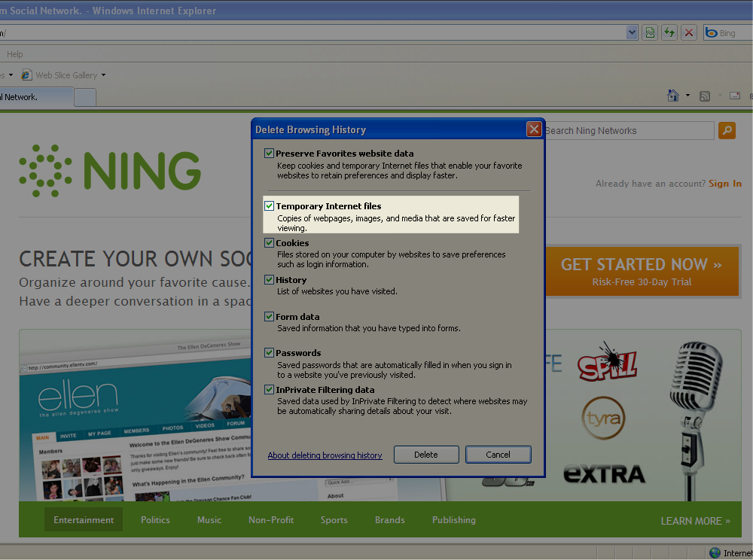Click the EXTRA logo

(605, 474)
